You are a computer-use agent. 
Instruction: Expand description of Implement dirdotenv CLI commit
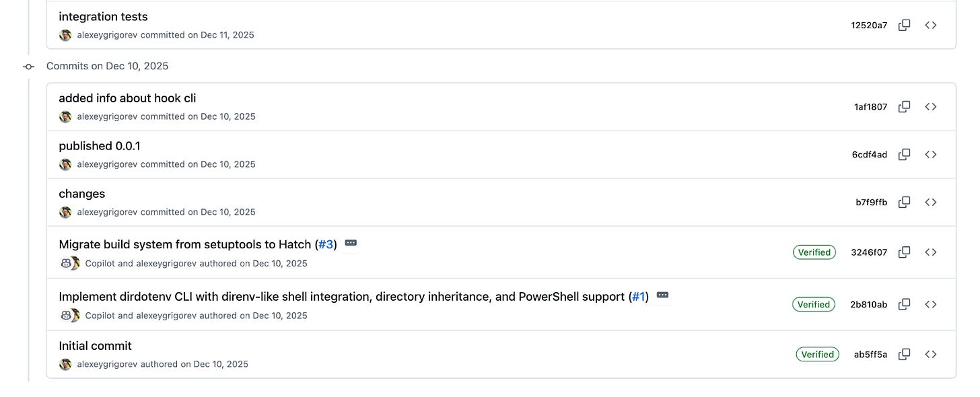(662, 295)
